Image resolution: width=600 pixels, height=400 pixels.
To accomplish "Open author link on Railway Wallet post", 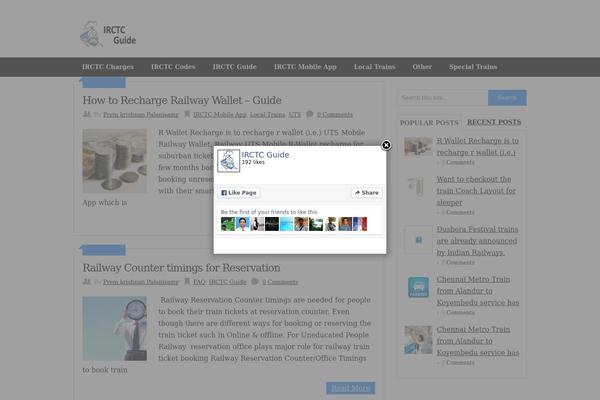I will click(x=141, y=114).
